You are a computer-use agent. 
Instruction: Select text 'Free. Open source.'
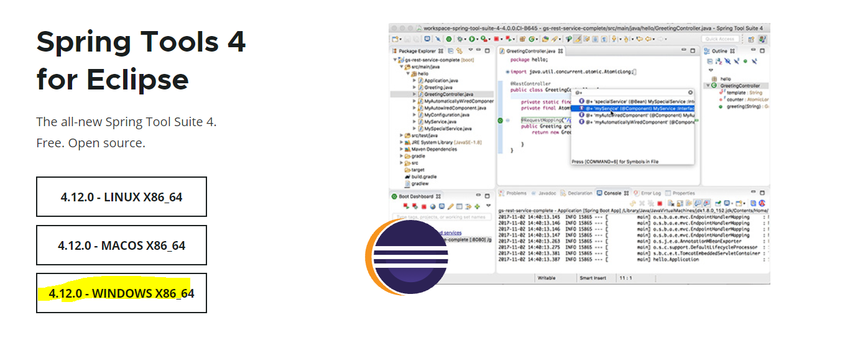pyautogui.click(x=91, y=143)
